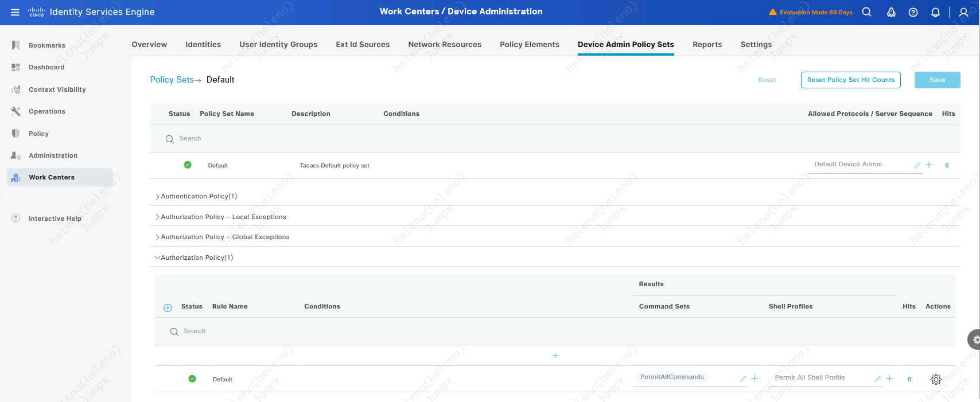Viewport: 980px width, 402px height.
Task: Open the hamburger navigation menu
Action: pyautogui.click(x=15, y=12)
